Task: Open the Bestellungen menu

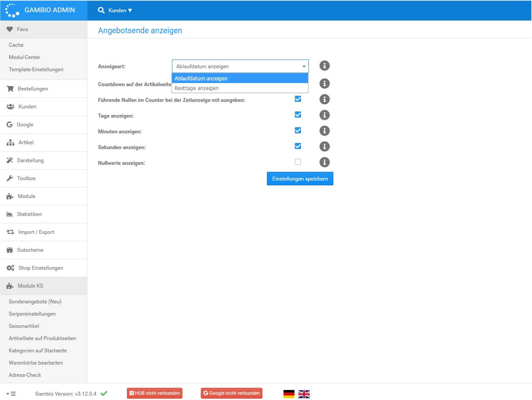Action: (x=33, y=89)
